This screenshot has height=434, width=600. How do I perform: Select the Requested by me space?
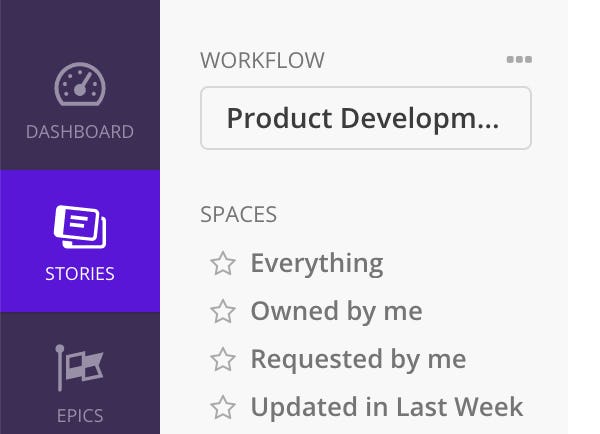pos(358,359)
